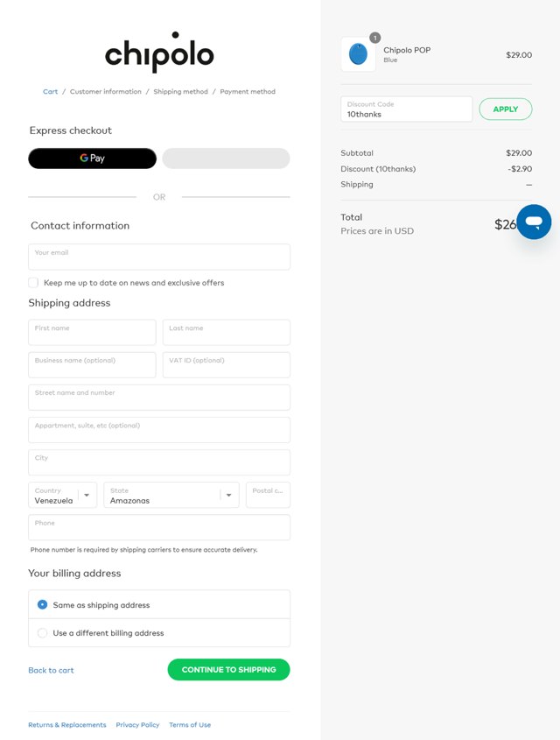The image size is (560, 740).
Task: Click Payment method breadcrumb
Action: pos(248,92)
